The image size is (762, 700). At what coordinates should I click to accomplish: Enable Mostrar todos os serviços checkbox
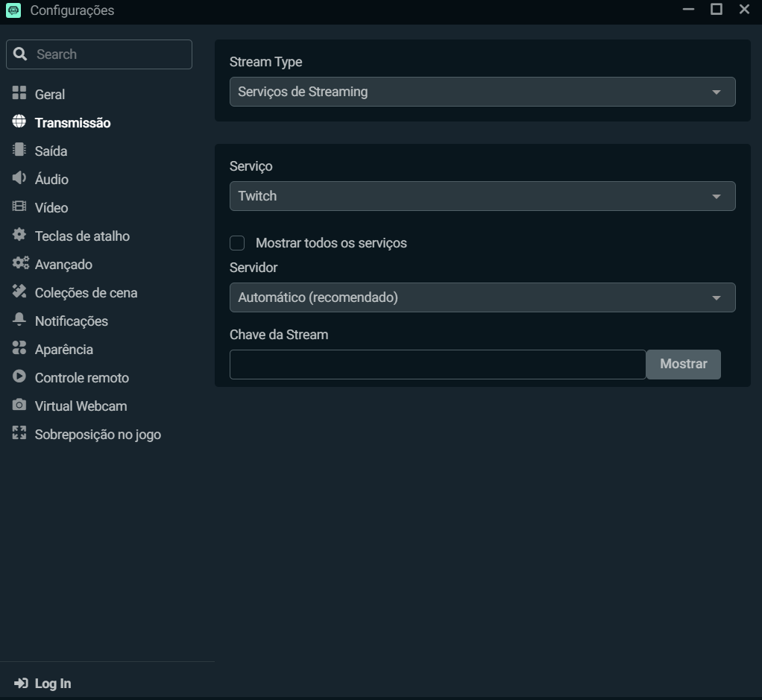pyautogui.click(x=237, y=243)
